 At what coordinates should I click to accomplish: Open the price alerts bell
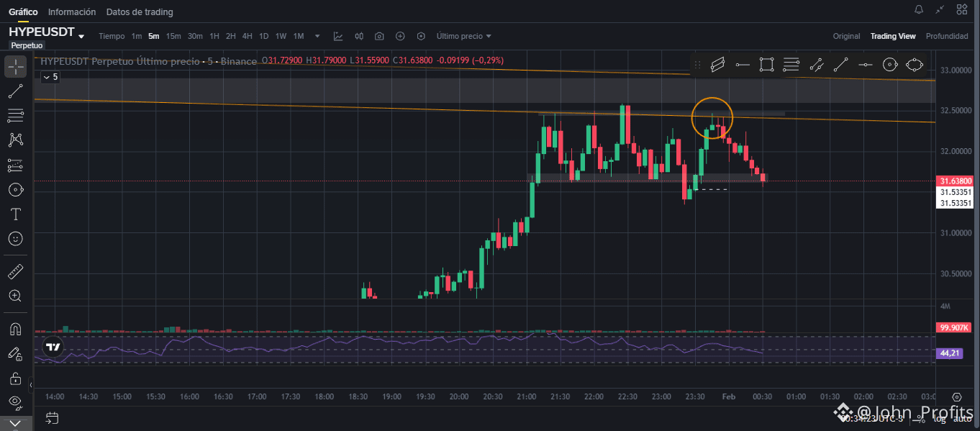point(919,9)
